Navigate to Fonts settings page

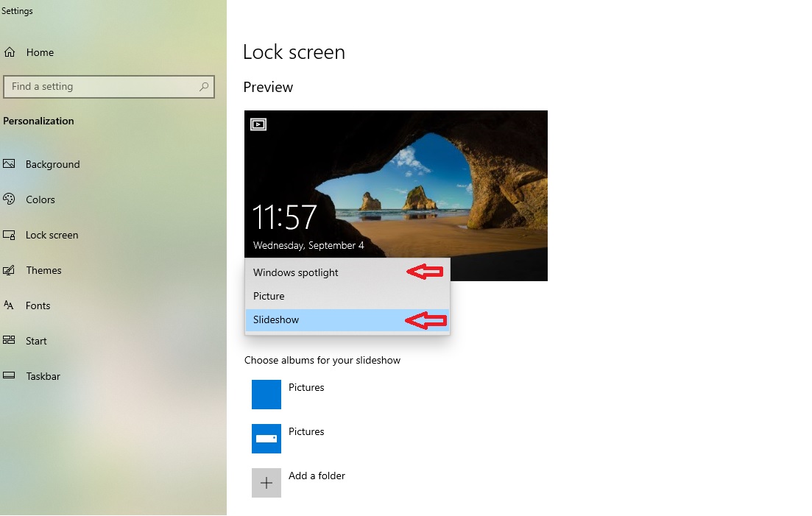[38, 305]
